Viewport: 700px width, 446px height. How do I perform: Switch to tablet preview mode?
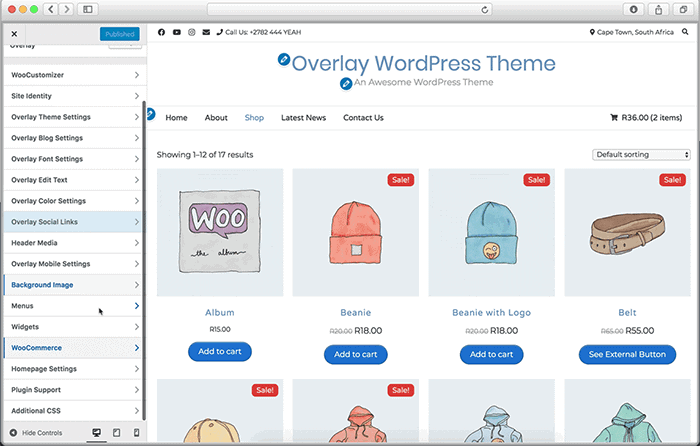coord(116,432)
